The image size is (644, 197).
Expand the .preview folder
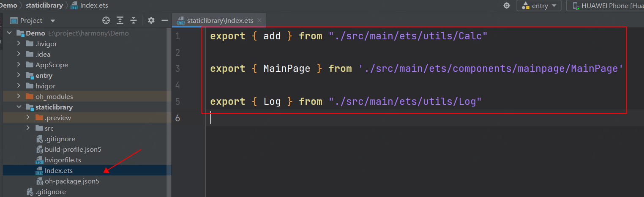pos(28,118)
